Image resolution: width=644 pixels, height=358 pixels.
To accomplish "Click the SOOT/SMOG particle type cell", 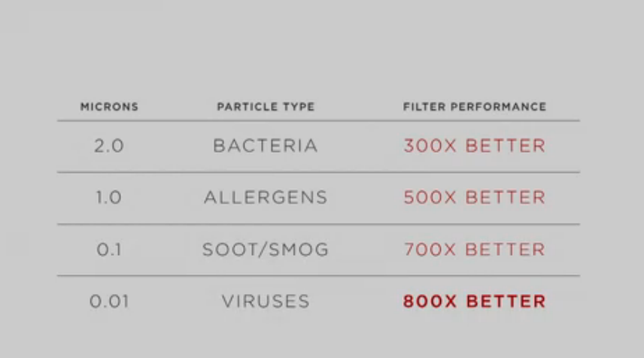I will [266, 250].
